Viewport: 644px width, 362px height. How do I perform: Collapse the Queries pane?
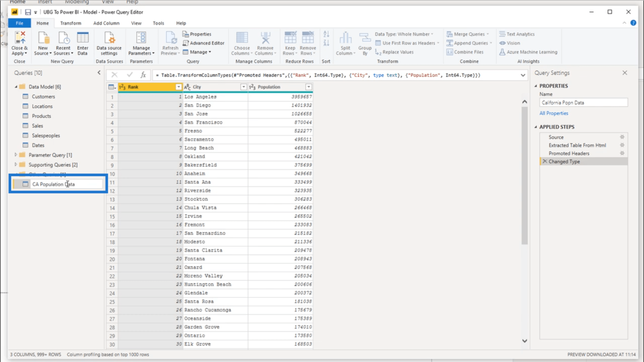pyautogui.click(x=99, y=72)
